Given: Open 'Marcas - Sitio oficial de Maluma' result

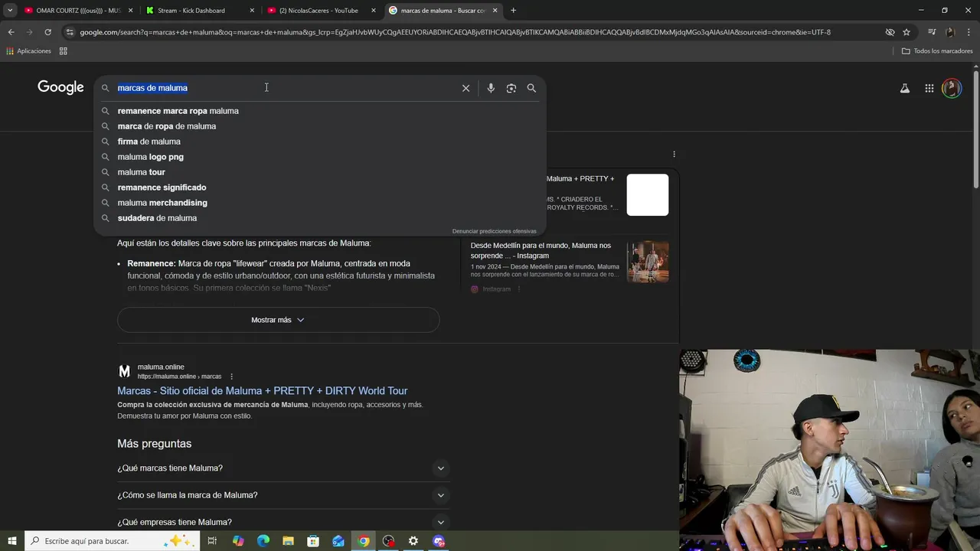Looking at the screenshot, I should (x=262, y=390).
